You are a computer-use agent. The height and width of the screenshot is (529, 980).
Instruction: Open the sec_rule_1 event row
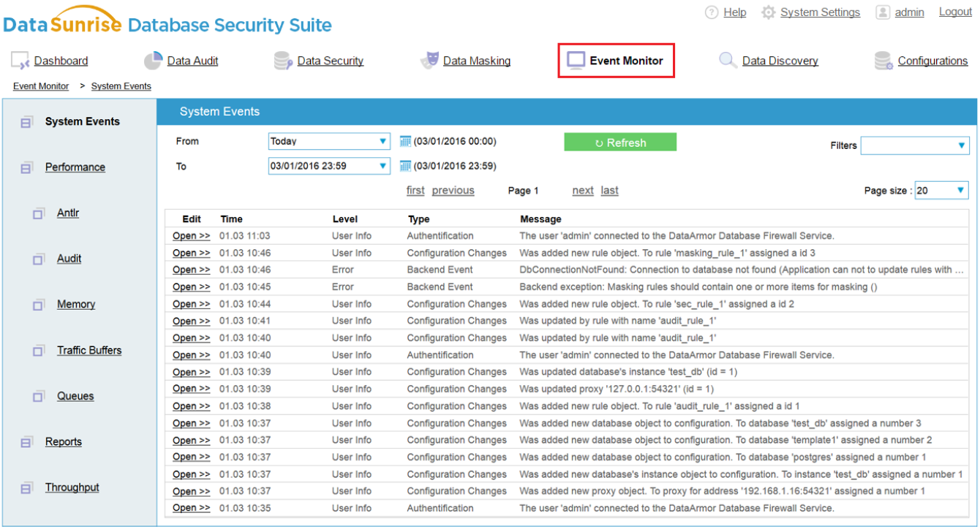[192, 304]
